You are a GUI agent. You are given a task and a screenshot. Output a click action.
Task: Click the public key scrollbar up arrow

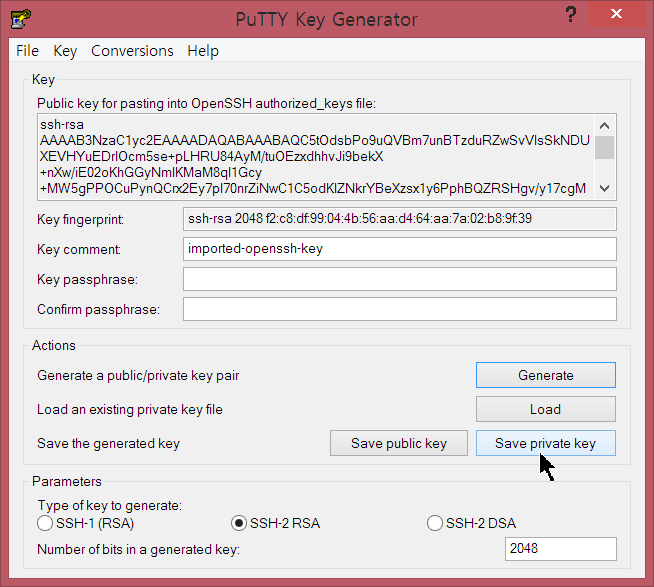coord(604,125)
